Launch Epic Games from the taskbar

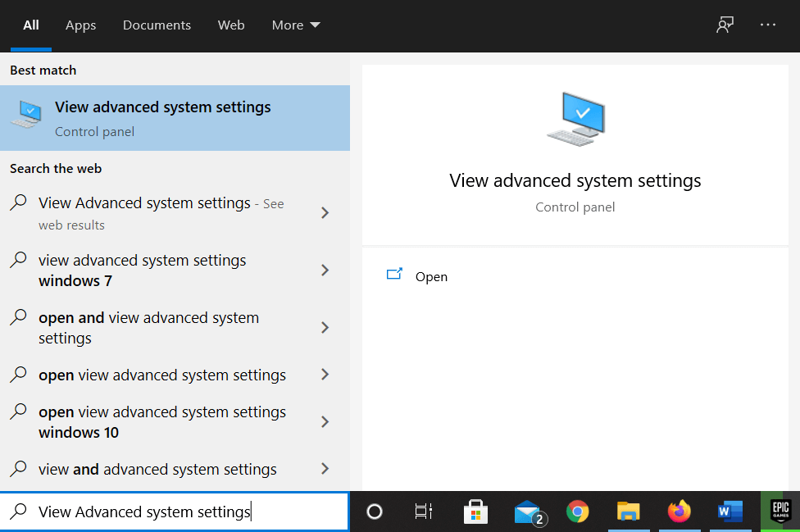point(780,511)
